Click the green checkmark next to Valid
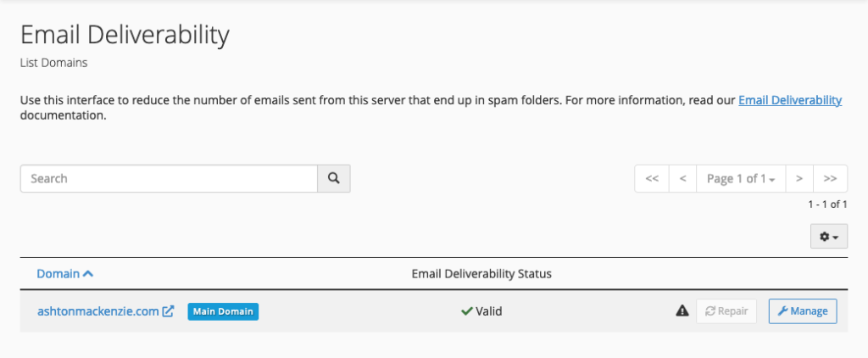The height and width of the screenshot is (358, 868). pos(467,311)
